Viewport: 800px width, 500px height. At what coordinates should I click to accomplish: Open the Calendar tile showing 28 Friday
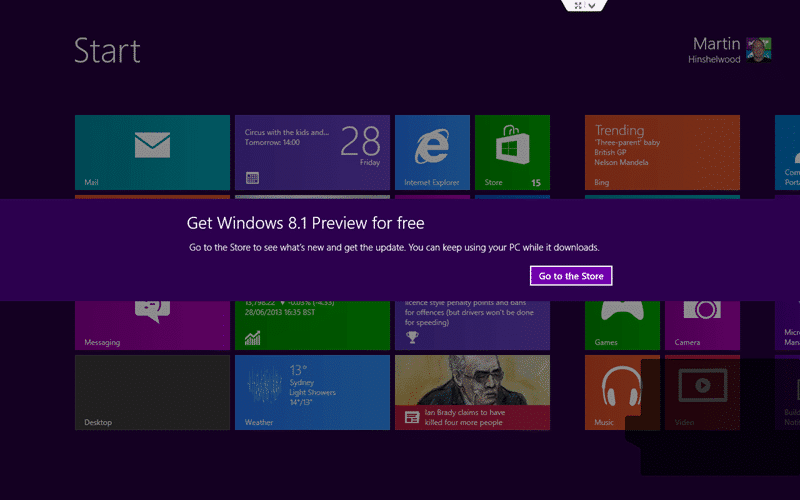coord(312,153)
